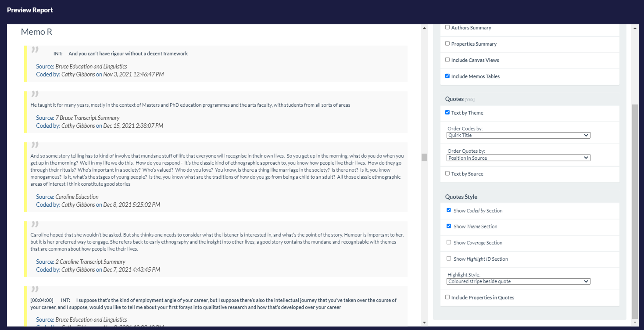The image size is (644, 330).
Task: Click yellow stripe beside 'He taught it' quote
Action: [x=25, y=112]
